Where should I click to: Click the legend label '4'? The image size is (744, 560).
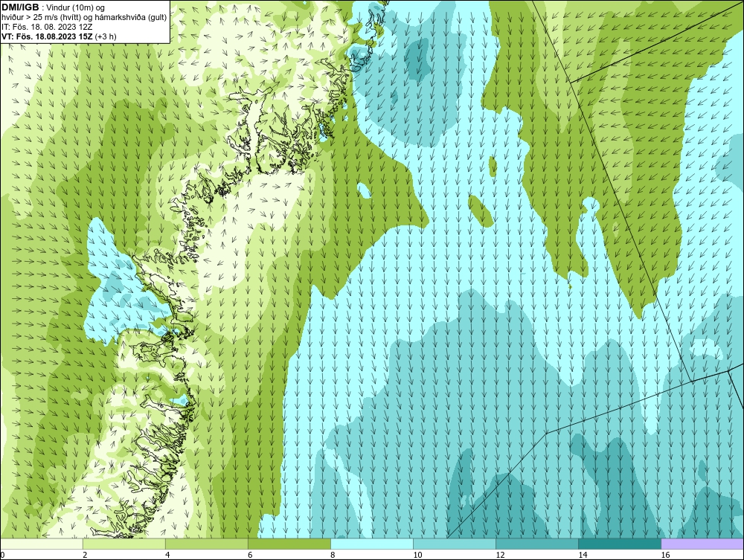167,555
